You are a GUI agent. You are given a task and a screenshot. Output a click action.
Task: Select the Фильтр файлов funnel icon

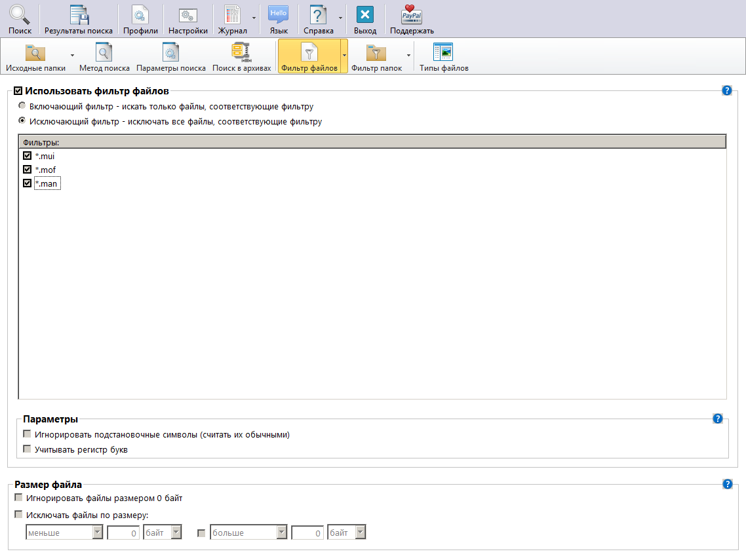pos(309,53)
